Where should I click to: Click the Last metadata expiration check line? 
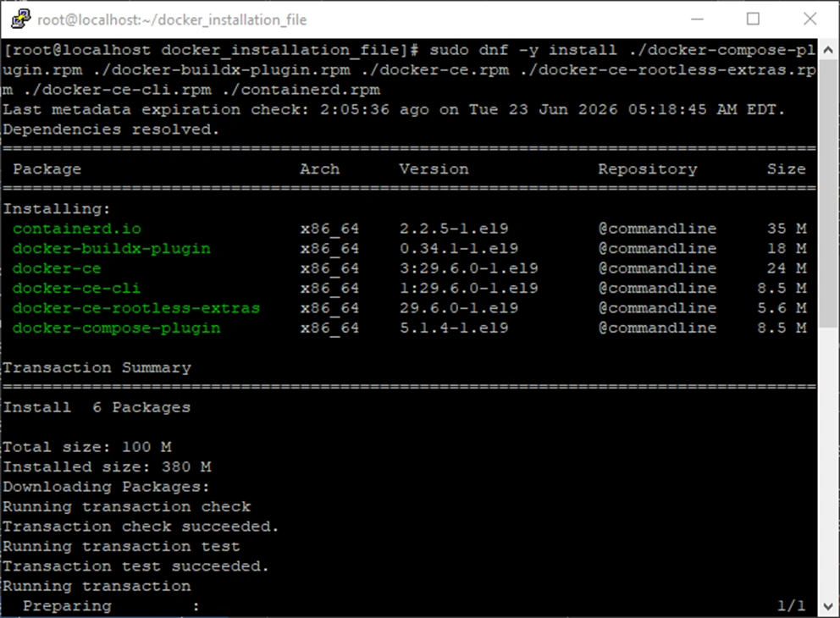[394, 110]
